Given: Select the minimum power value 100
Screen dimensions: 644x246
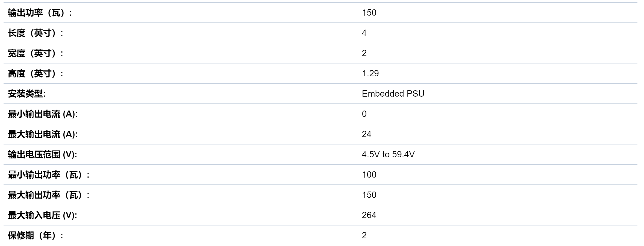Looking at the screenshot, I should [x=369, y=175].
